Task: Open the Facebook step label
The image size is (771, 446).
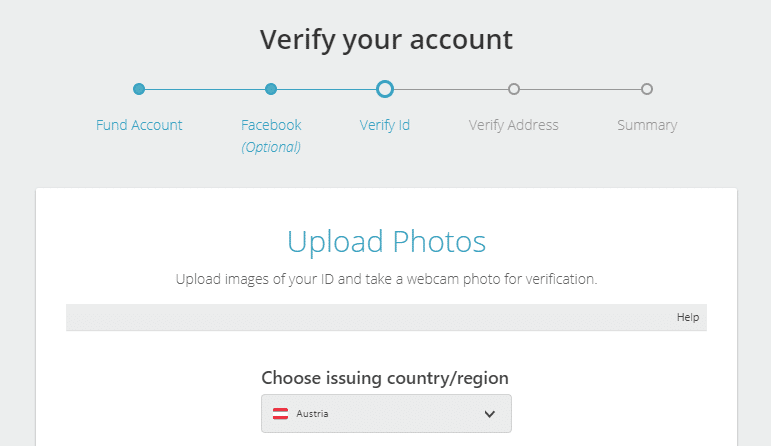Action: click(271, 125)
